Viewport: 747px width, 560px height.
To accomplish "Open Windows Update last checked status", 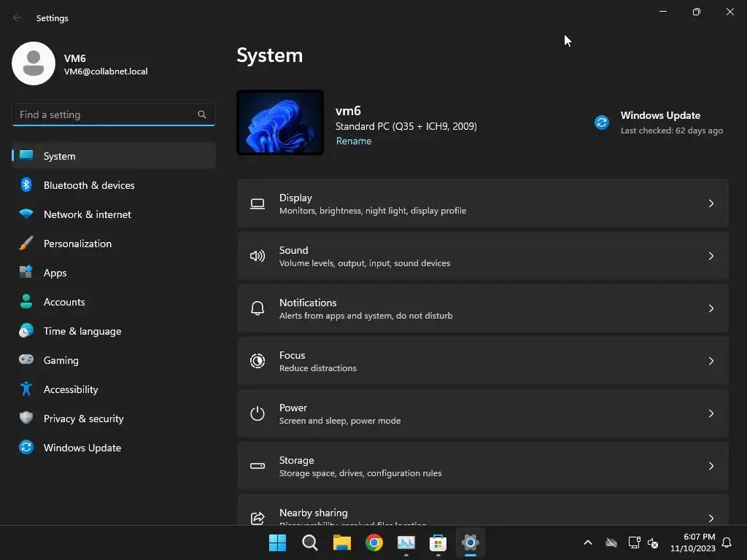I will [671, 131].
